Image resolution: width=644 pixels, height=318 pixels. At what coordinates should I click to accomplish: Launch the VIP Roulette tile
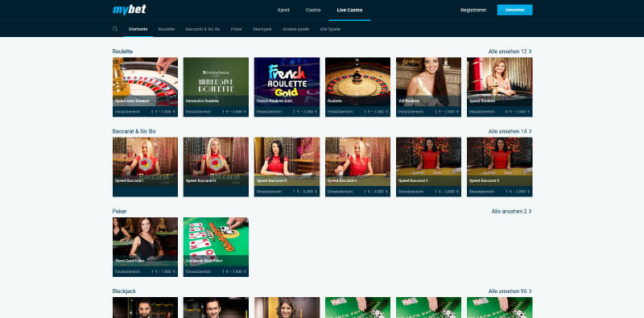428,87
